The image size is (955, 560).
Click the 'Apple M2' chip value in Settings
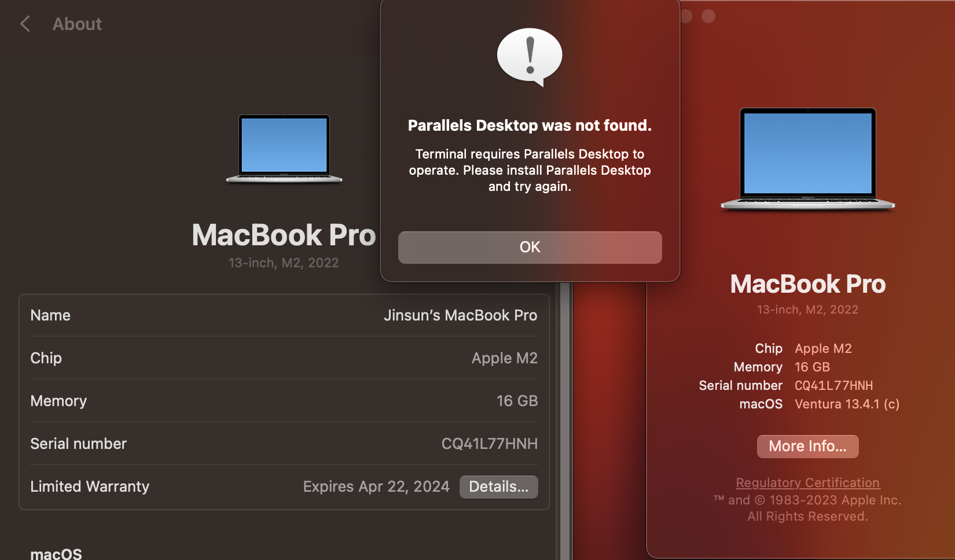(504, 358)
